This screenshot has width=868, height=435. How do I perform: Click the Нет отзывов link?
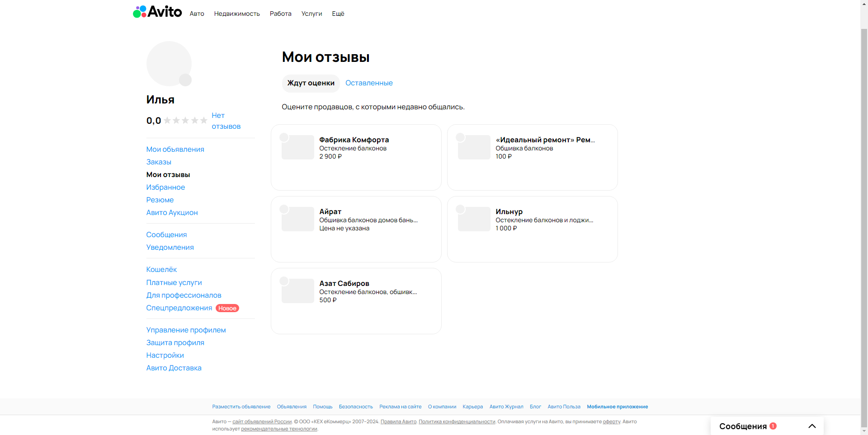pyautogui.click(x=226, y=121)
